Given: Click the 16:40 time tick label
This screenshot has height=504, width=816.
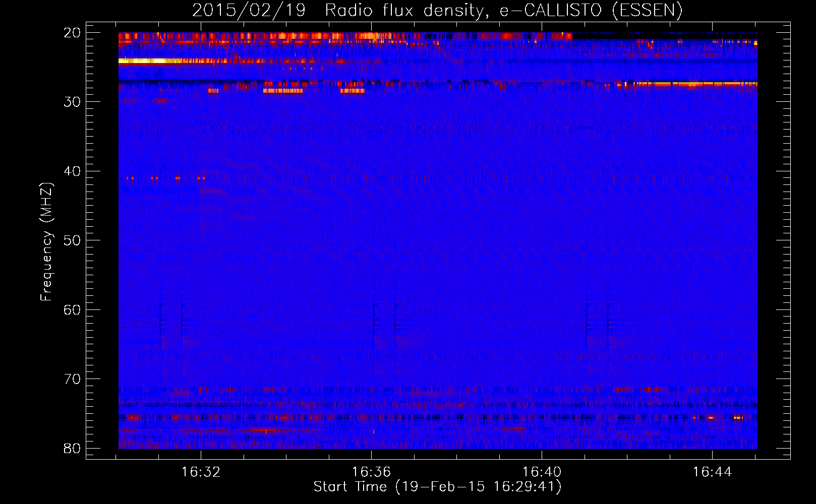Looking at the screenshot, I should tap(542, 472).
